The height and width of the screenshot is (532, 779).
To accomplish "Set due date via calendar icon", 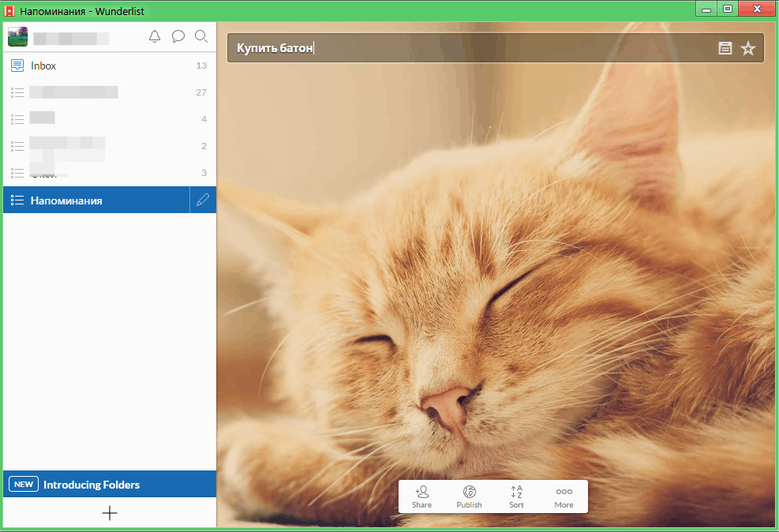I will (x=725, y=48).
